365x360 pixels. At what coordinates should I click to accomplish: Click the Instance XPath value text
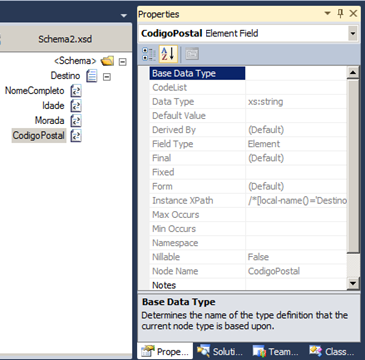click(x=297, y=201)
